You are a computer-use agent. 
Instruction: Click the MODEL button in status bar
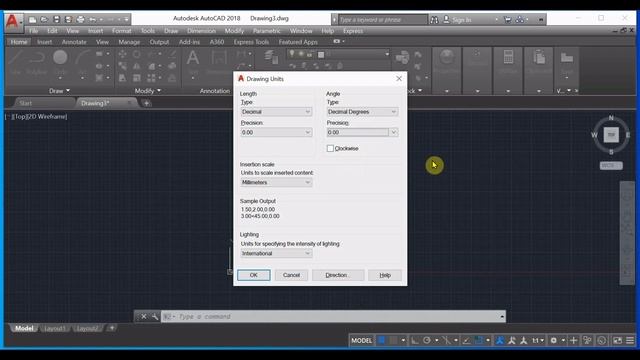point(362,340)
